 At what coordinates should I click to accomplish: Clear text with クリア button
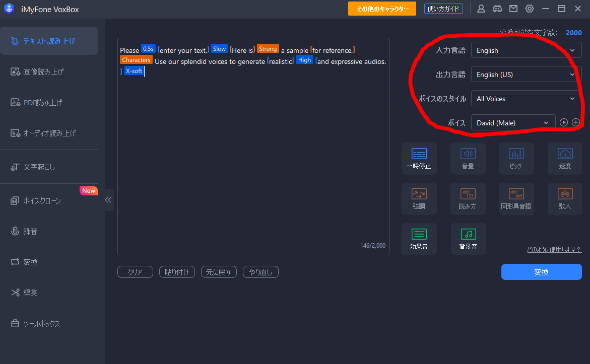(x=135, y=272)
